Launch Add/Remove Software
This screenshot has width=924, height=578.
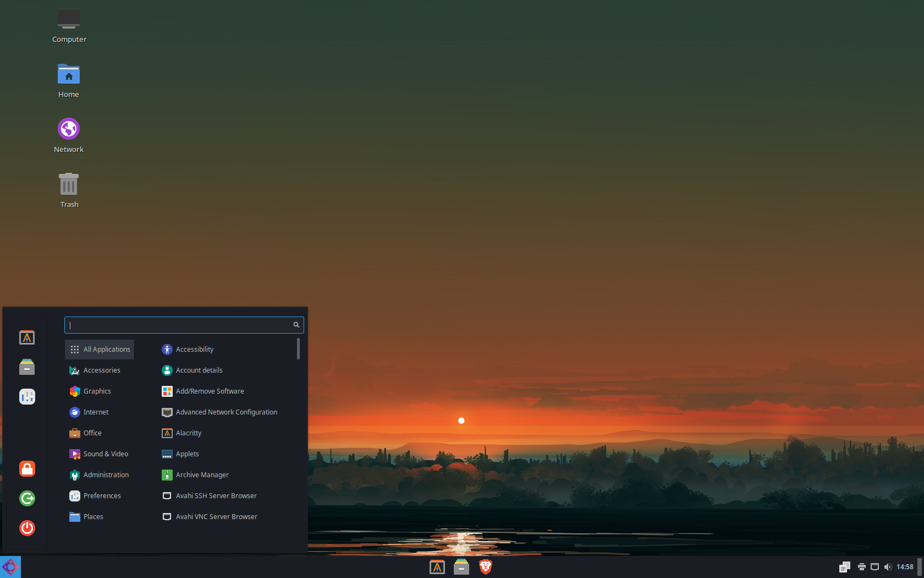[226, 391]
